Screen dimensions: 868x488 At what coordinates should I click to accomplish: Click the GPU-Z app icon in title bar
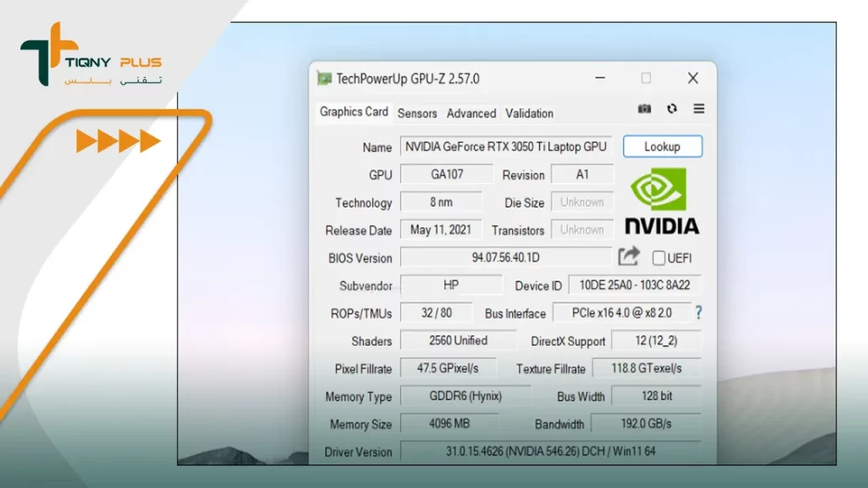click(x=325, y=79)
